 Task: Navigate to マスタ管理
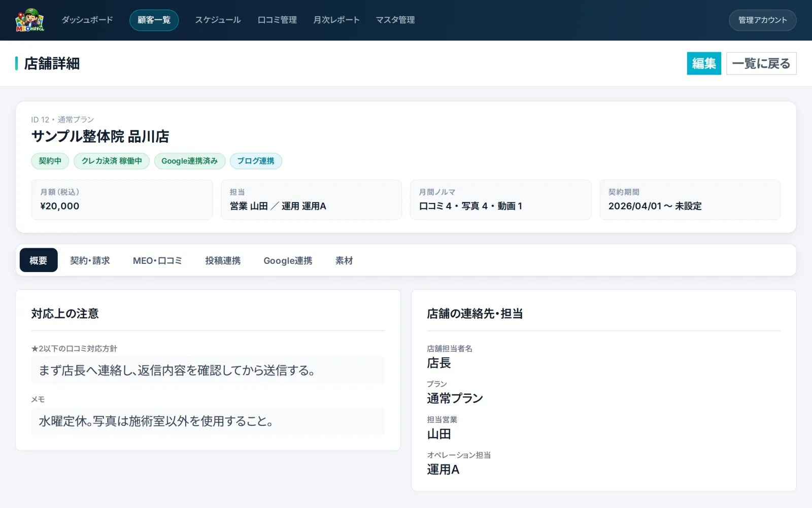(395, 20)
